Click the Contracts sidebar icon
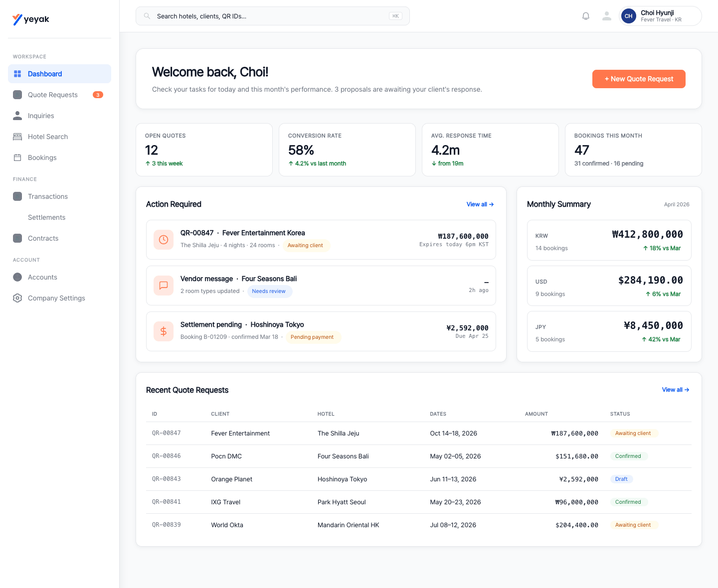 [x=17, y=238]
